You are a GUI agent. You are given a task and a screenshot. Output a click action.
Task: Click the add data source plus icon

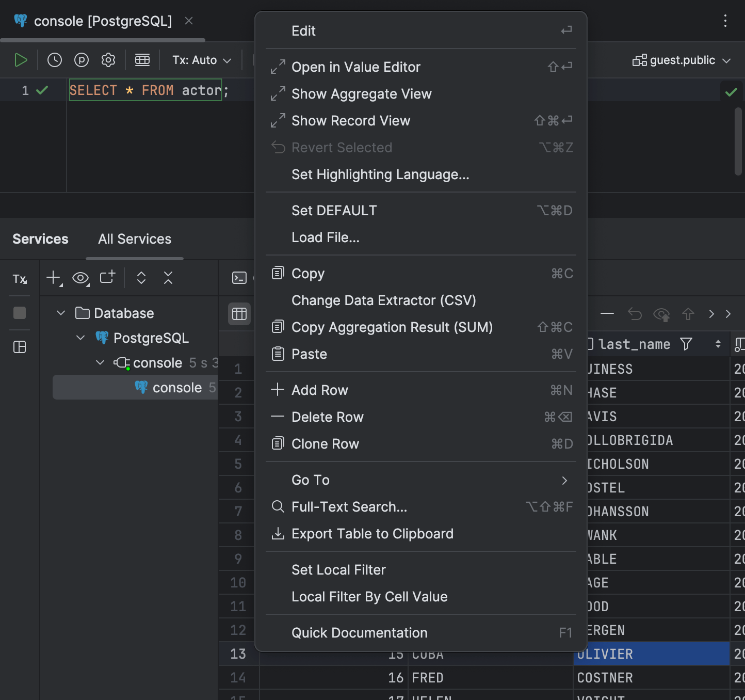(x=52, y=278)
